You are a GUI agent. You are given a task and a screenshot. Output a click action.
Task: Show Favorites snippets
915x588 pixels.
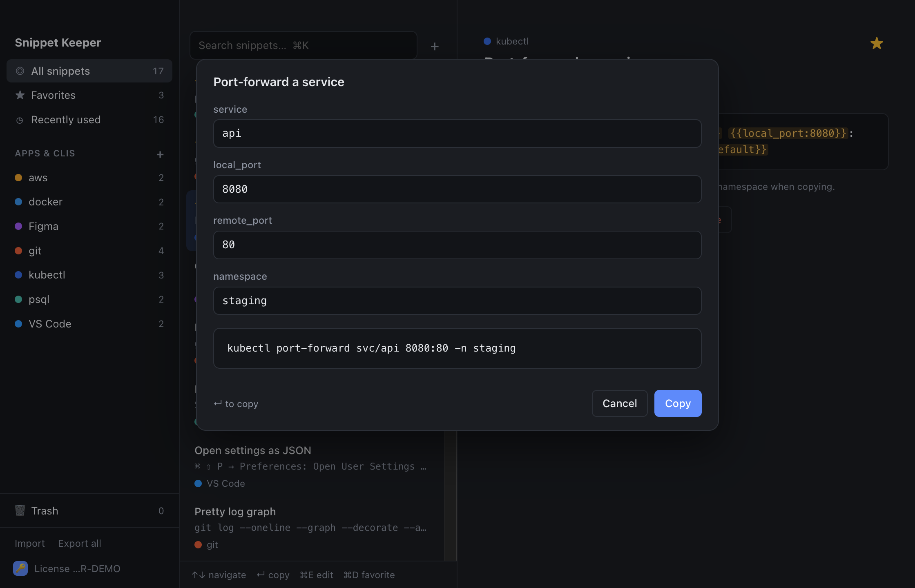pos(89,95)
